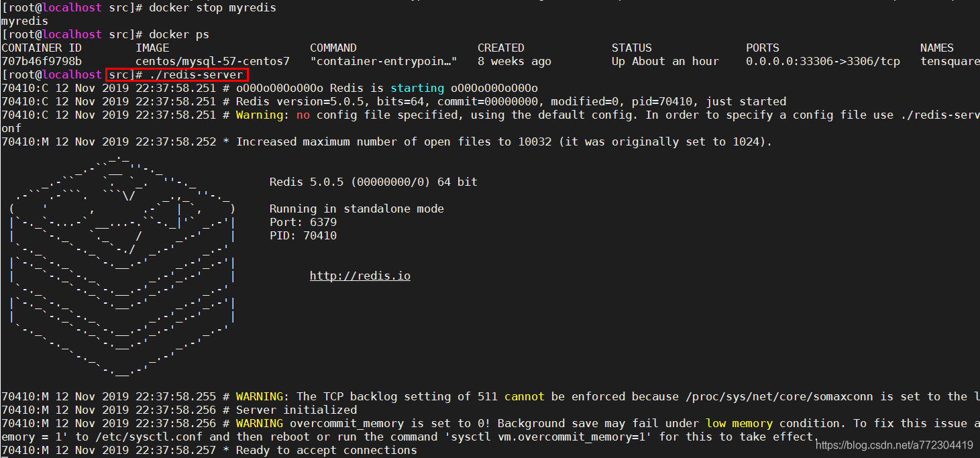Click 'Running in standalone mode' text

pyautogui.click(x=357, y=209)
